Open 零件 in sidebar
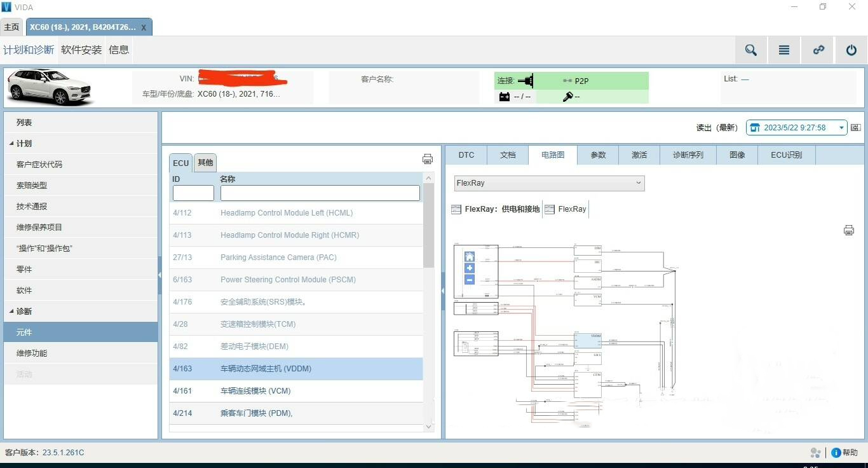Viewport: 868px width, 468px height. [81, 270]
